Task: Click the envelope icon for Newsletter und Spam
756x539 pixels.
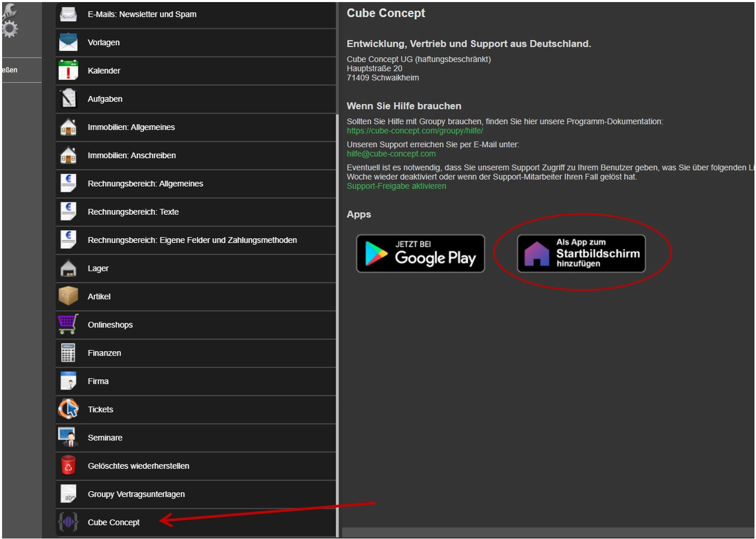Action: pyautogui.click(x=68, y=14)
